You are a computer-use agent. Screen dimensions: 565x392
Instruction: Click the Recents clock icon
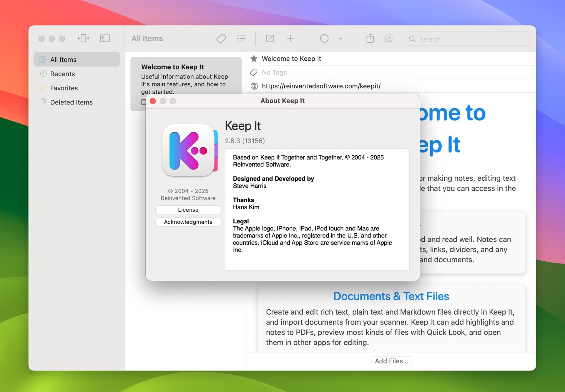[43, 74]
